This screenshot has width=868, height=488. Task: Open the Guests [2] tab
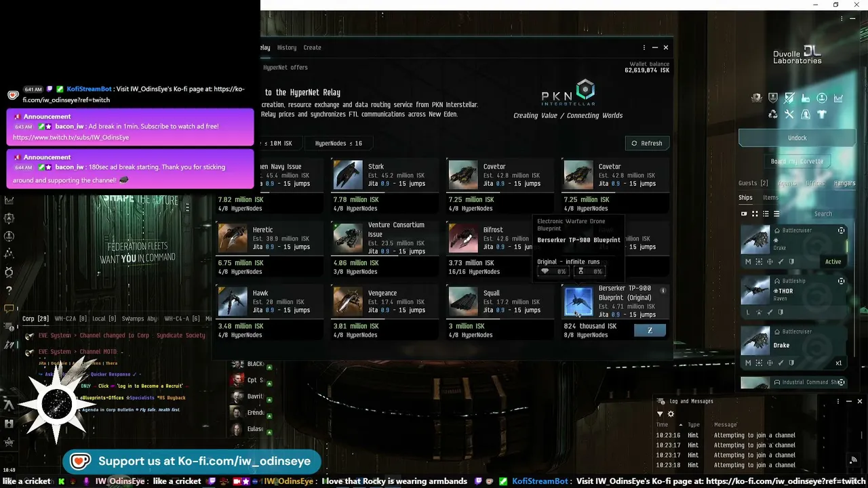(x=753, y=183)
